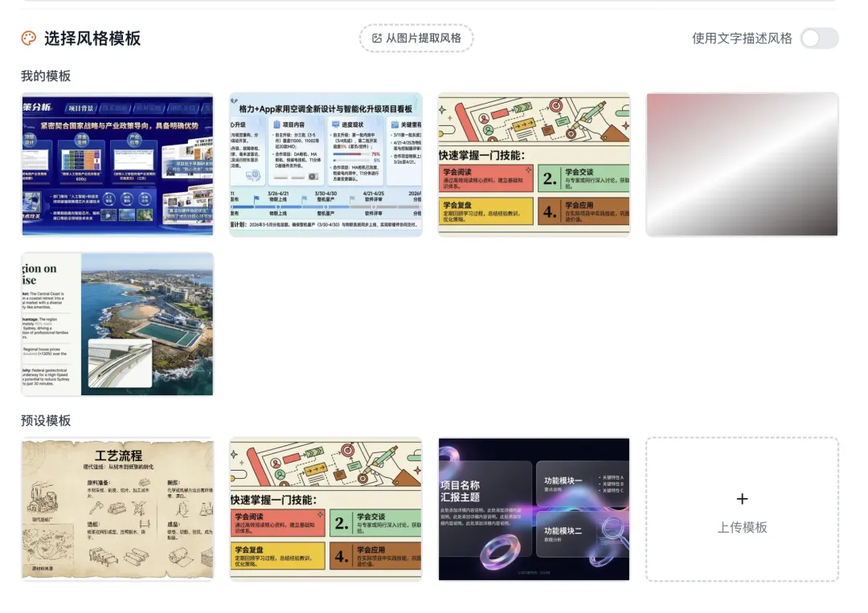Viewport: 868px width, 613px height.
Task: Click the 预设模板 section label
Action: tap(46, 420)
